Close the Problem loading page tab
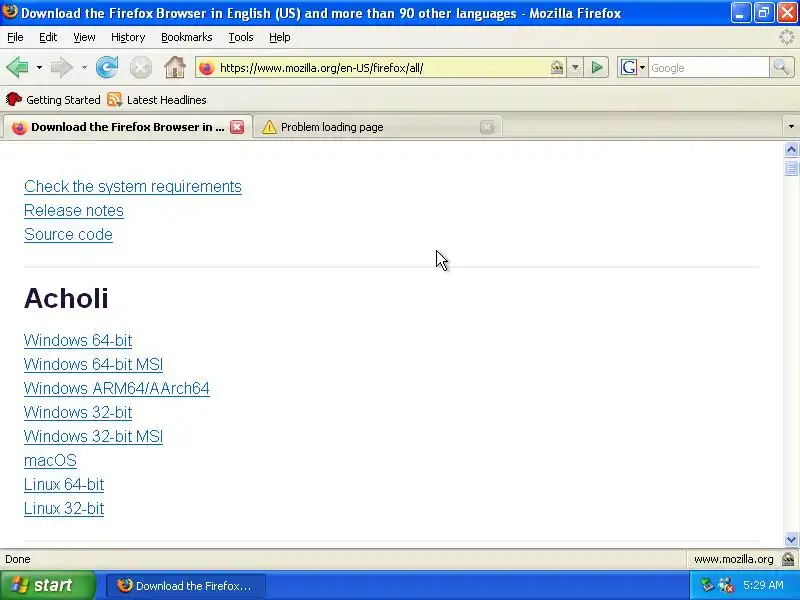 point(487,127)
